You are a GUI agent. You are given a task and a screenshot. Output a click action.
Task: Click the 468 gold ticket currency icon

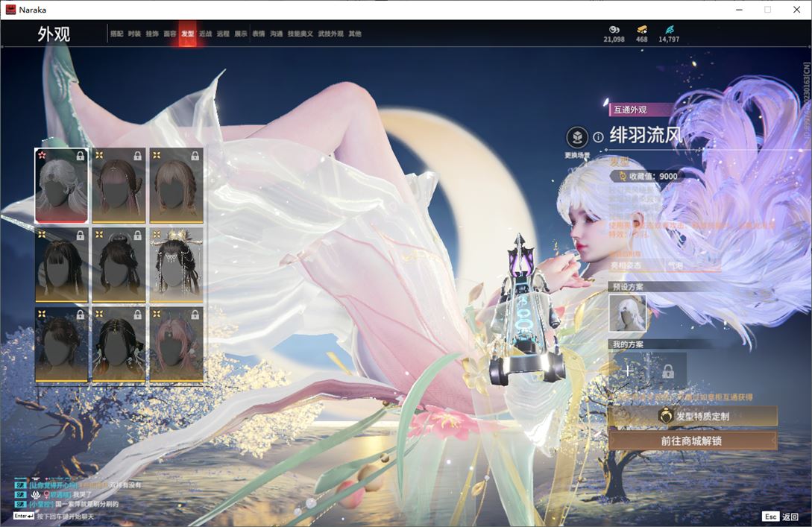pos(642,30)
